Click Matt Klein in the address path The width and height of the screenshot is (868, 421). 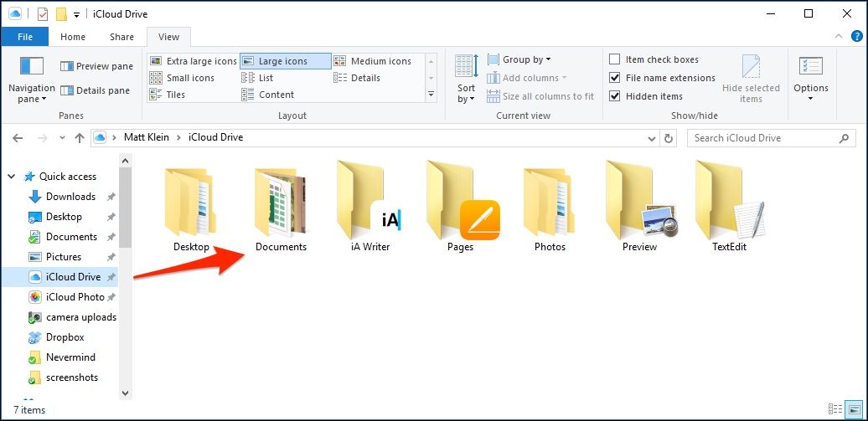147,137
